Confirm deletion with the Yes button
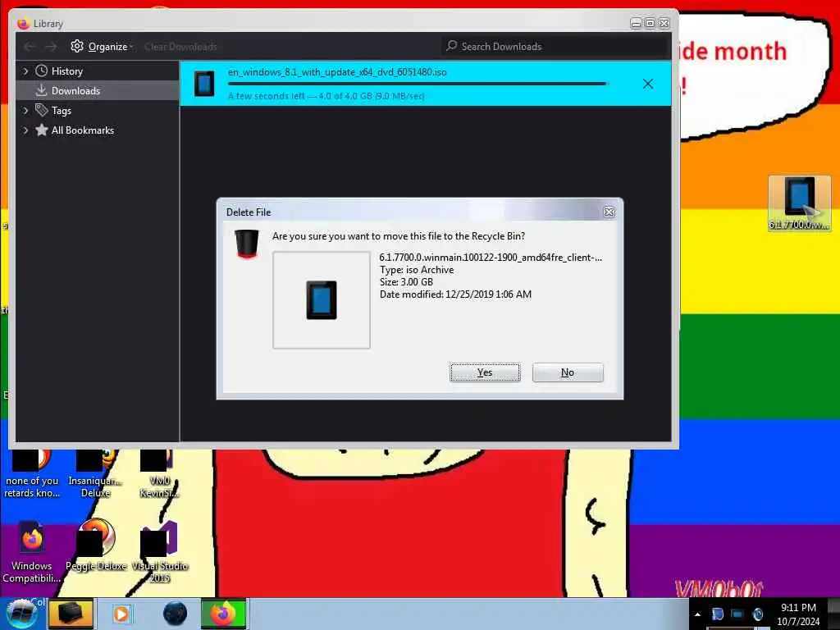This screenshot has height=630, width=840. (x=485, y=372)
